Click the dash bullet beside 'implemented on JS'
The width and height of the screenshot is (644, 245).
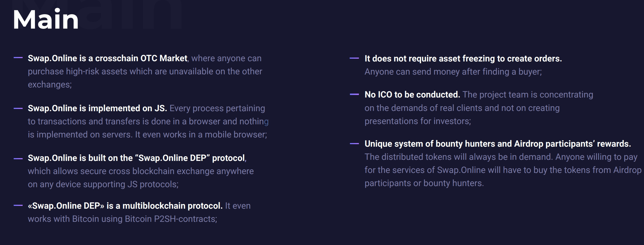click(18, 108)
